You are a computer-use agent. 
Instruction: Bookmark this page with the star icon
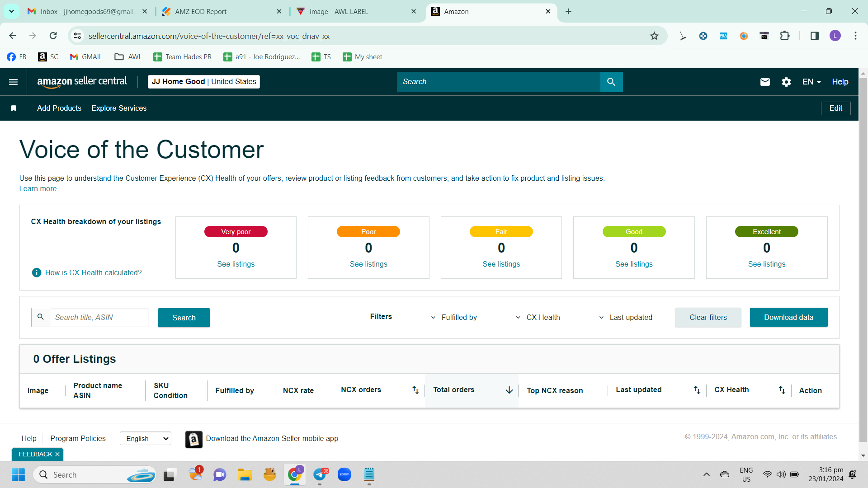click(x=654, y=36)
